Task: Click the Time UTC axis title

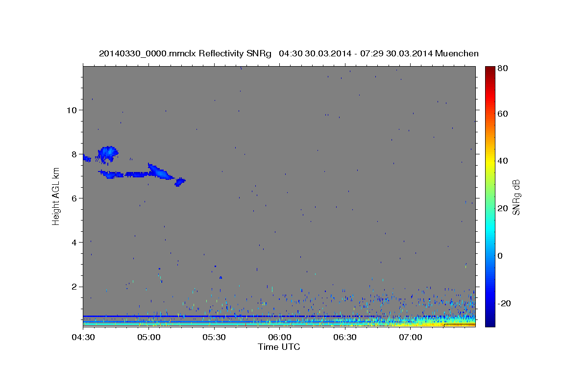Action: (279, 347)
